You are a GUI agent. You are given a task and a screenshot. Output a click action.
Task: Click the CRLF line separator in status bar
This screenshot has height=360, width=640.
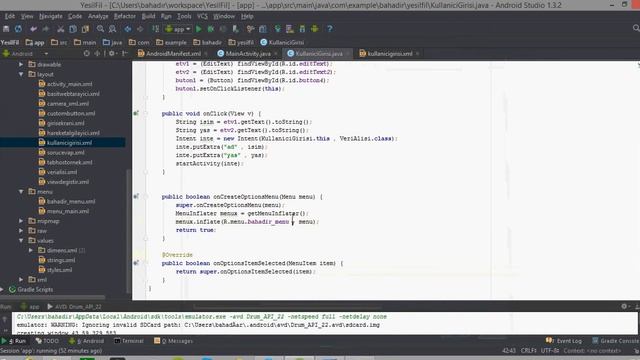[x=529, y=351]
